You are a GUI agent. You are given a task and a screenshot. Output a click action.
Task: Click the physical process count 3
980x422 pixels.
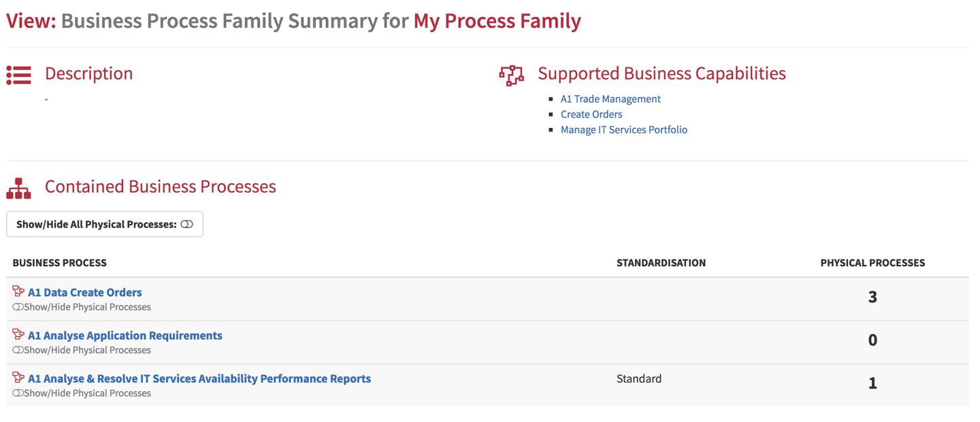[x=872, y=297]
